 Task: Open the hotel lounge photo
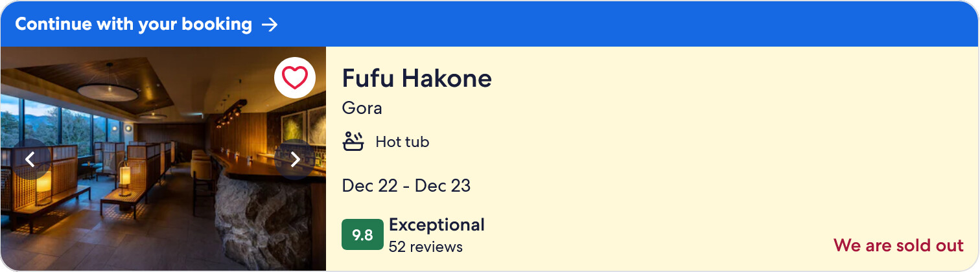tap(162, 214)
